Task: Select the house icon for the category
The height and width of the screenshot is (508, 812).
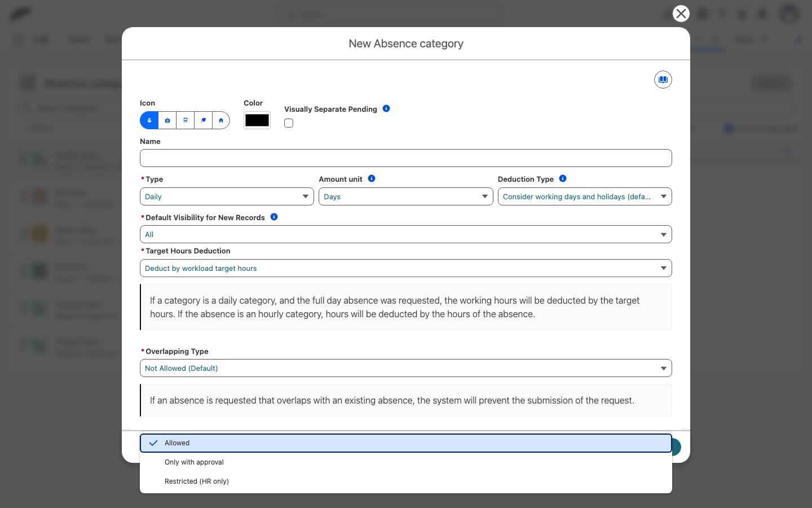Action: (221, 120)
